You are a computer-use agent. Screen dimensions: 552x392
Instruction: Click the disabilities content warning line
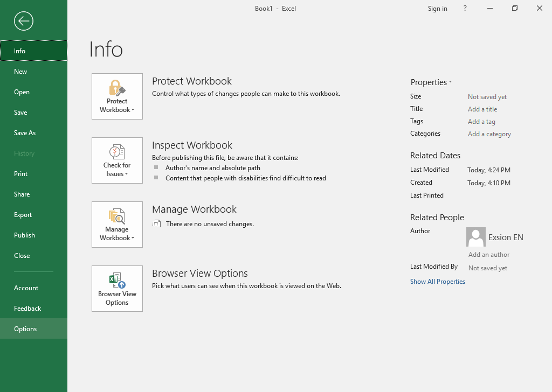point(246,178)
